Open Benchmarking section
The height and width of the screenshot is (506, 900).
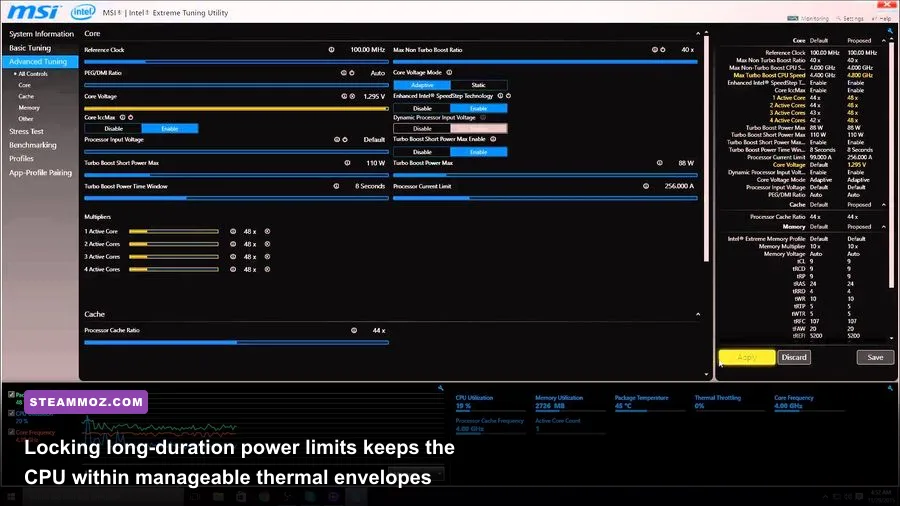(x=33, y=145)
